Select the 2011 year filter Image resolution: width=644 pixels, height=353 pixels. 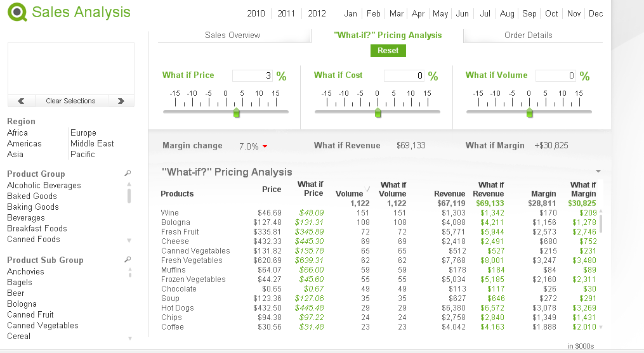click(286, 13)
